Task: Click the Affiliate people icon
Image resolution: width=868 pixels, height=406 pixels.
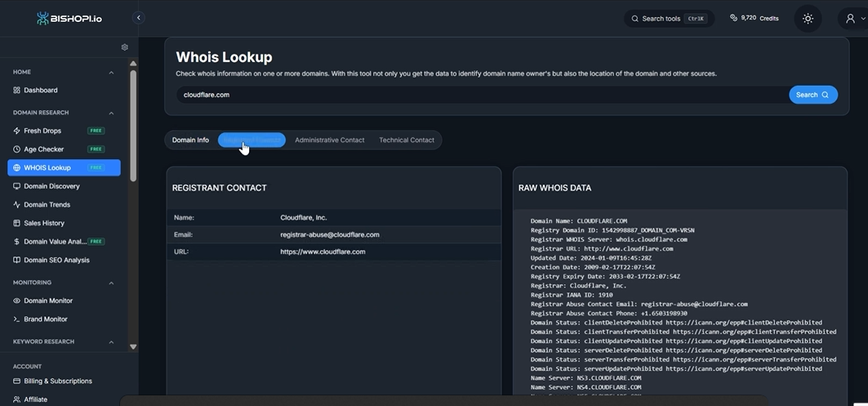Action: pyautogui.click(x=16, y=399)
